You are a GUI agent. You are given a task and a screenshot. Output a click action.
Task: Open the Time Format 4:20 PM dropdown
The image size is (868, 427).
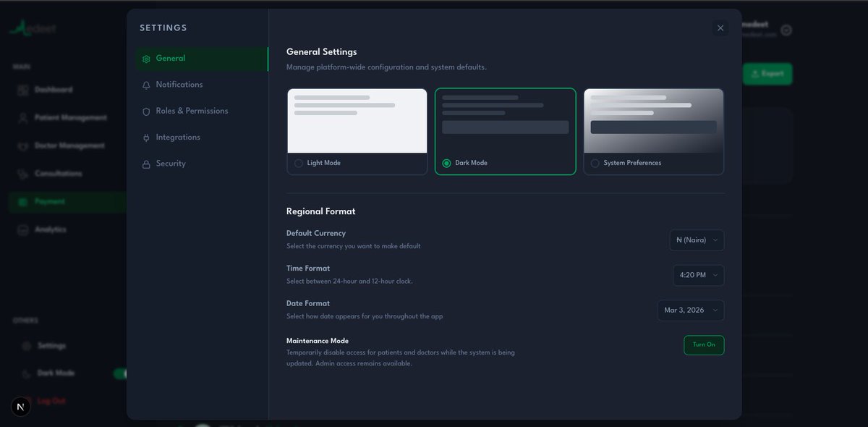click(698, 276)
